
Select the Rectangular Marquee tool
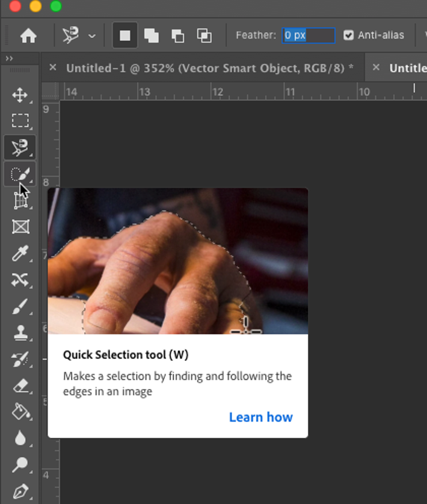[20, 121]
